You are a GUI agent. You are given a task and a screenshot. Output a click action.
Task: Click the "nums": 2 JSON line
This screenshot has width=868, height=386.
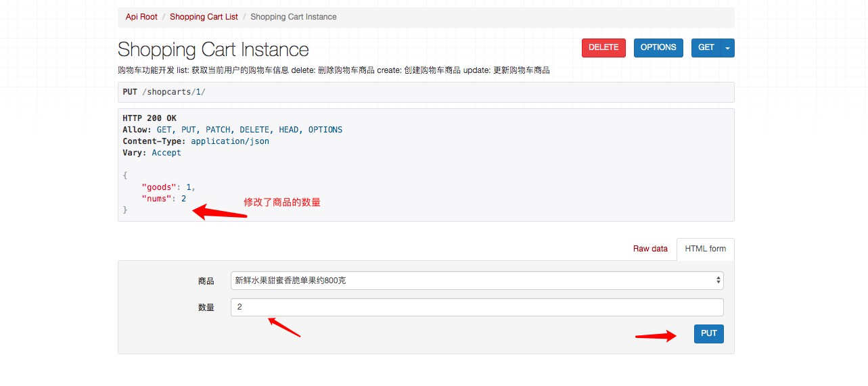click(x=164, y=199)
